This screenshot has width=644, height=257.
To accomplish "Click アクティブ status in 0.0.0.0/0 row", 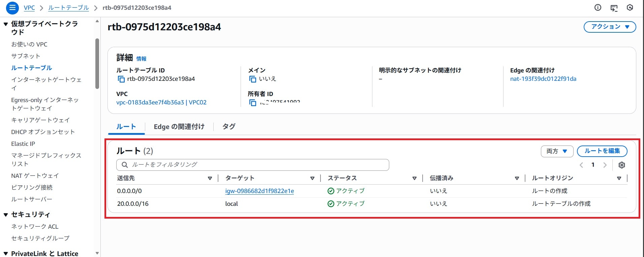I will 346,191.
